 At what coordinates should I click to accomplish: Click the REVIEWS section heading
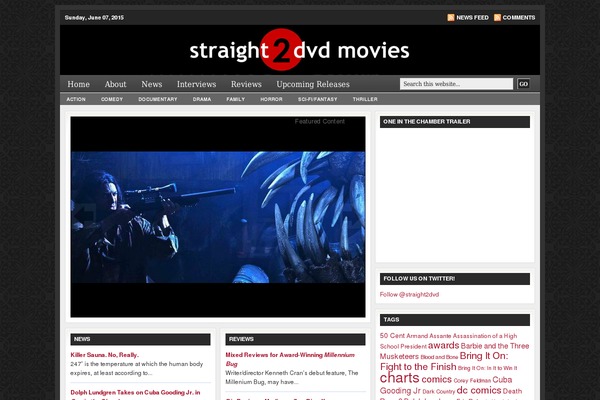(x=241, y=339)
